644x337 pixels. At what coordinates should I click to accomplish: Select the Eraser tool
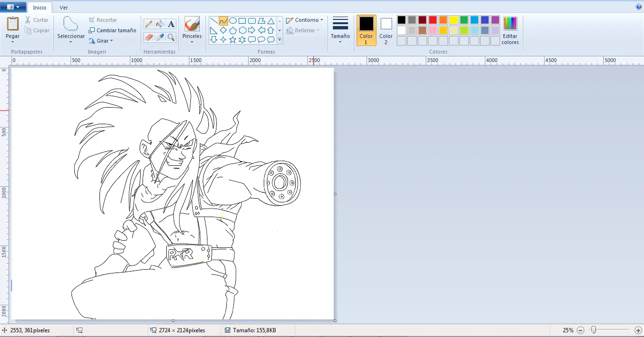[x=149, y=37]
